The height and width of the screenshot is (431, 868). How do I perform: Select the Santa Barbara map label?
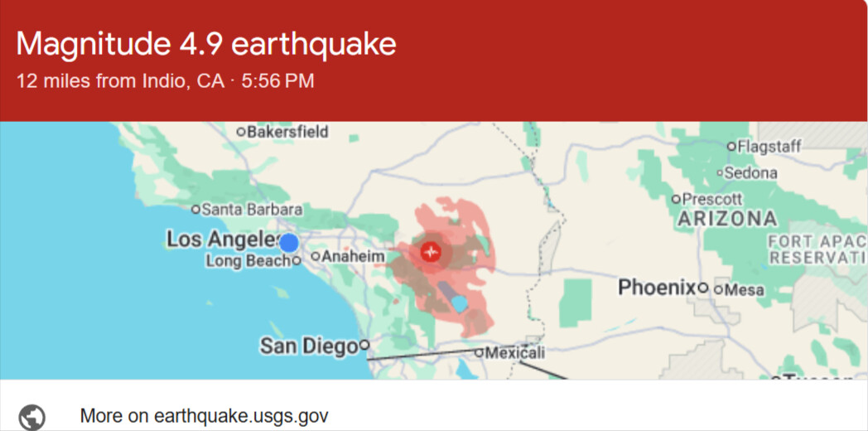pos(251,209)
